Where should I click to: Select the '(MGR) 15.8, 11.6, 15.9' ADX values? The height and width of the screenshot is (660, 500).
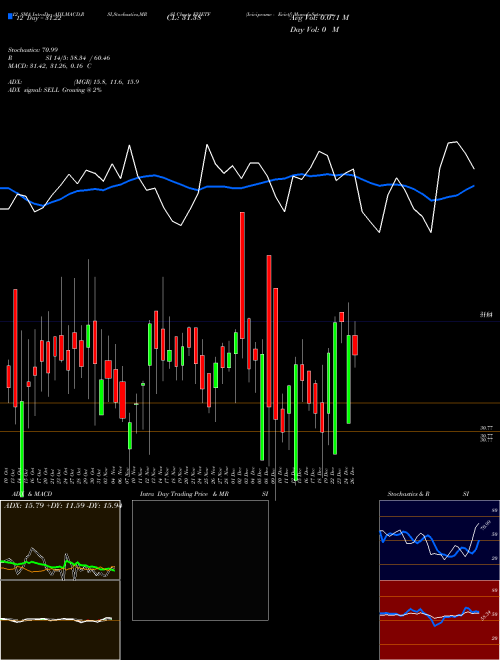click(x=106, y=82)
